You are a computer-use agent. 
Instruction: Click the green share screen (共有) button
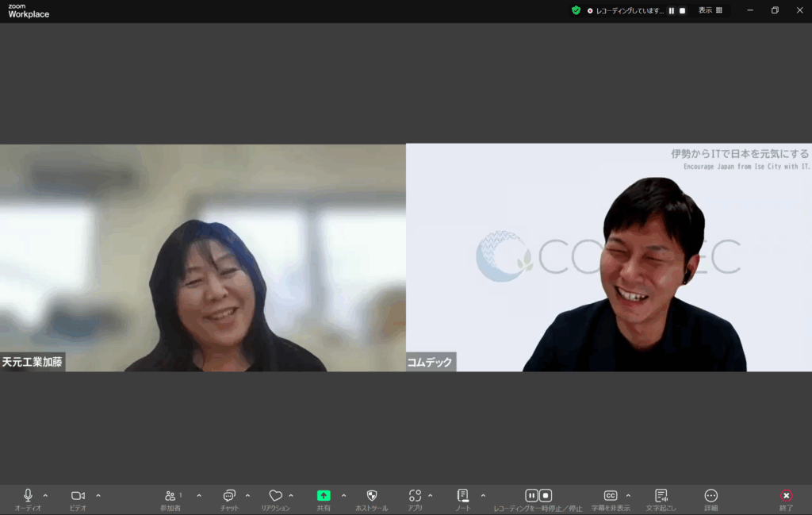(x=324, y=495)
